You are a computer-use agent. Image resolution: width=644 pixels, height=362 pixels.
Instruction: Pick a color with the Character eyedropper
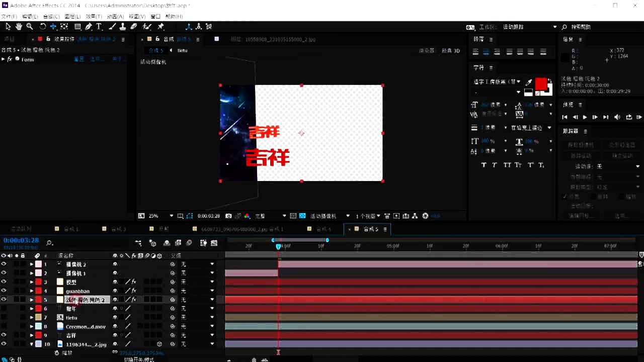529,82
